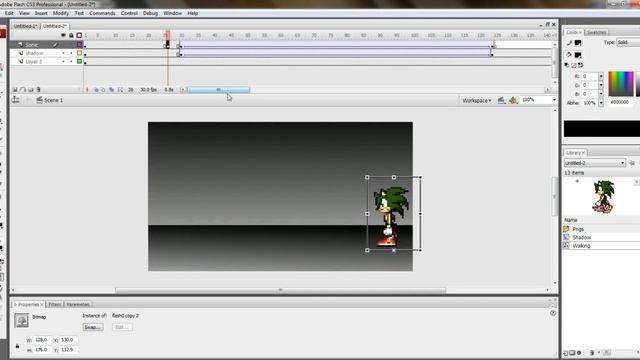Click the stroke color pencil icon
The height and width of the screenshot is (360, 640).
[569, 43]
